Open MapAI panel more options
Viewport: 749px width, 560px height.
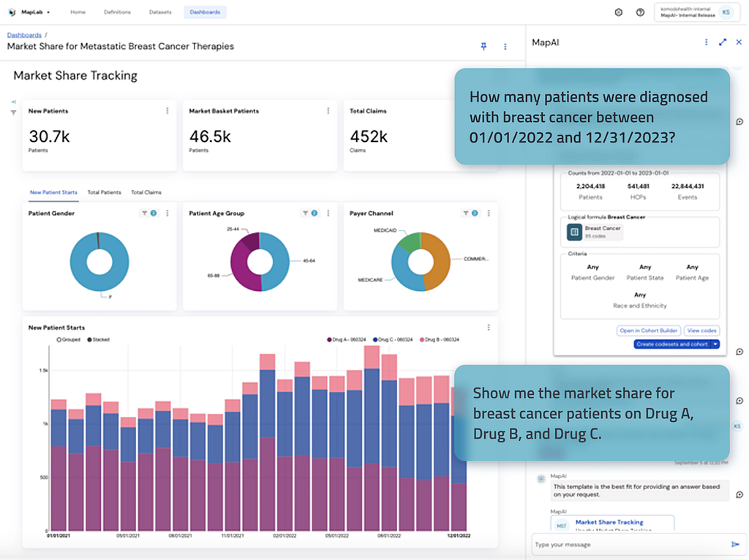pos(706,42)
